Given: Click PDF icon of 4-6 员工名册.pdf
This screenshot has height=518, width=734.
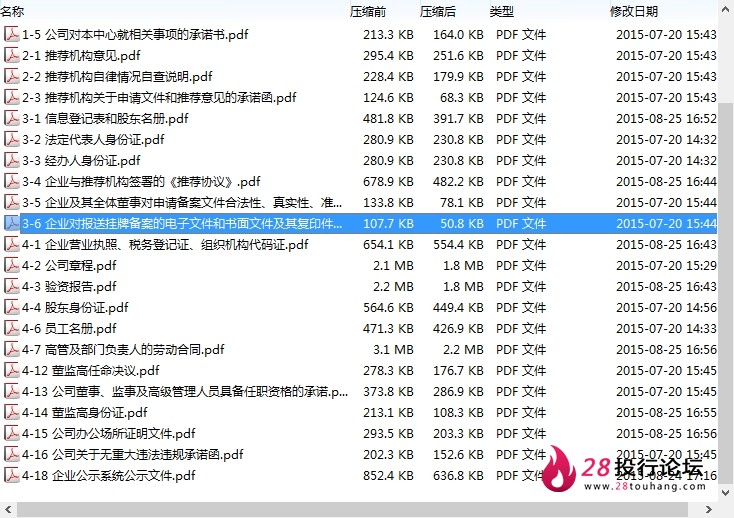Looking at the screenshot, I should coord(11,328).
